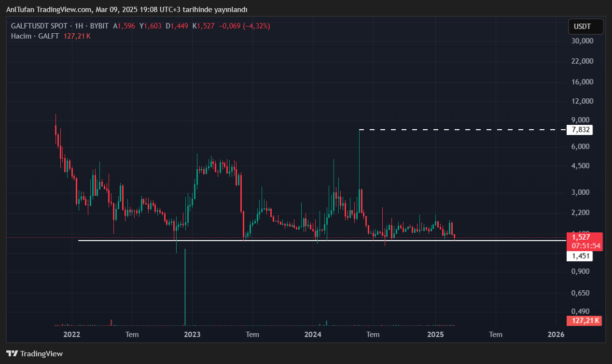Image resolution: width=612 pixels, height=364 pixels.
Task: Click the 30,000 price scale label
Action: pyautogui.click(x=582, y=41)
